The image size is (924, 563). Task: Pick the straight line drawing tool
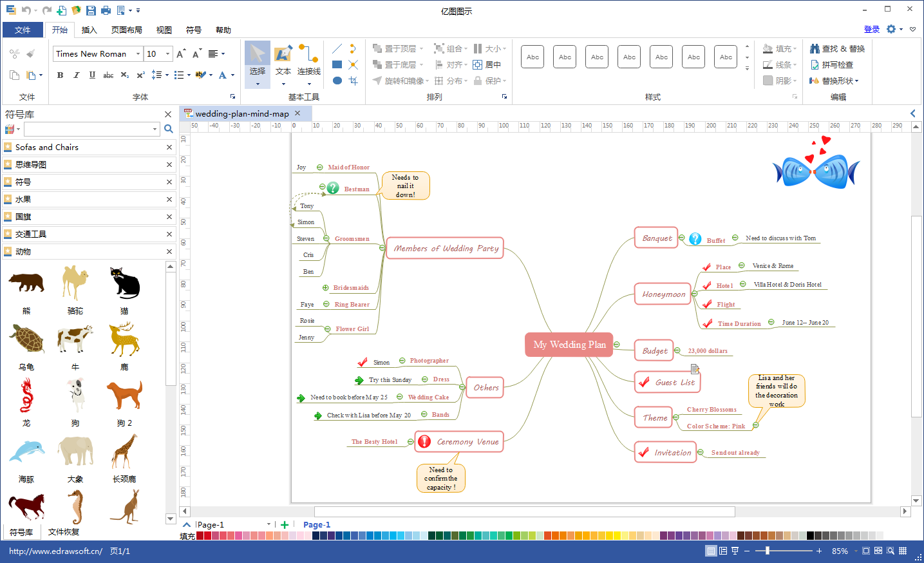[337, 48]
